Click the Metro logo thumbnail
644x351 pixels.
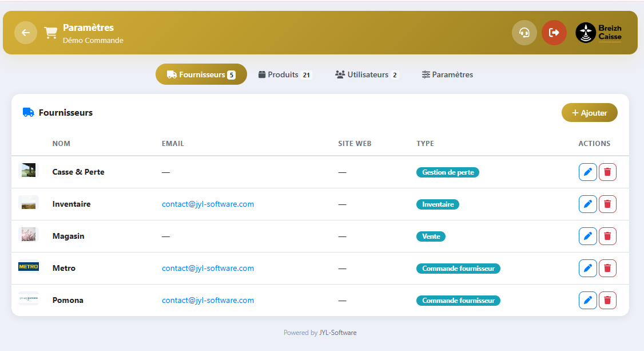coord(28,267)
